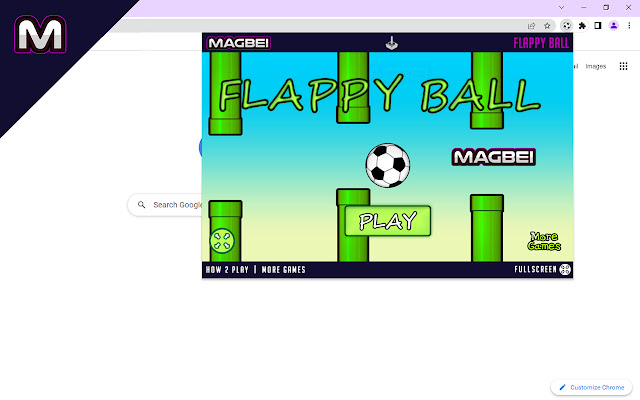Restore down the Chrome window
Viewport: 640px width, 400px height.
coord(606,8)
